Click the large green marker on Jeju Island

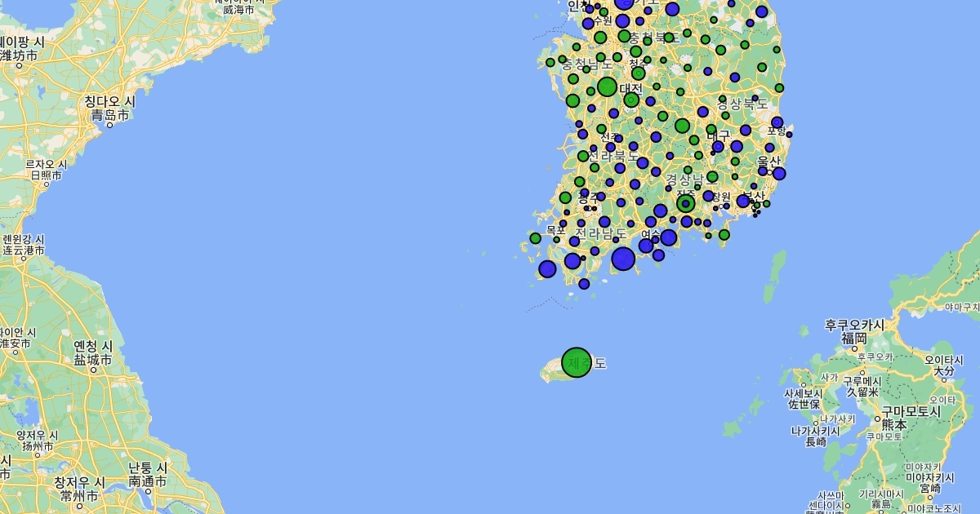point(577,361)
